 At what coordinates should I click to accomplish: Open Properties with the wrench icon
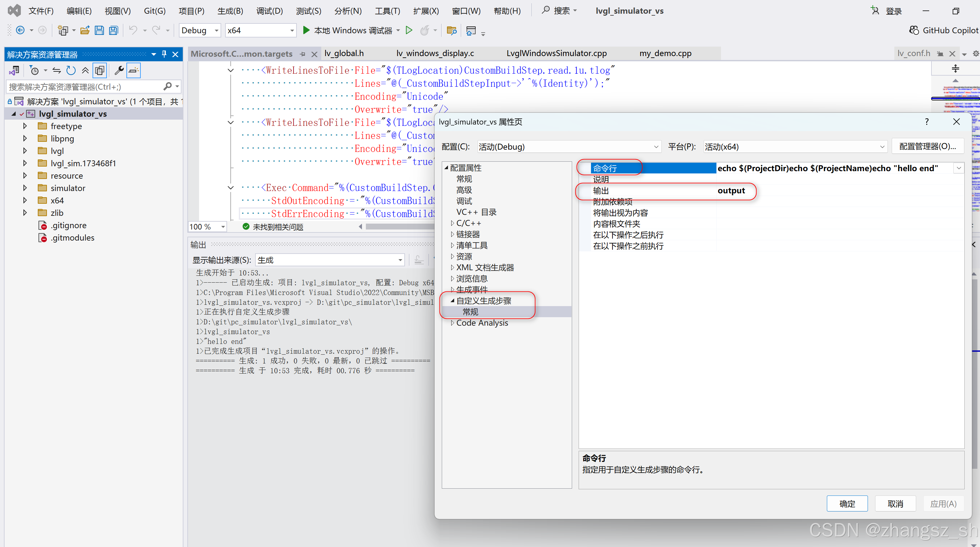(x=119, y=70)
